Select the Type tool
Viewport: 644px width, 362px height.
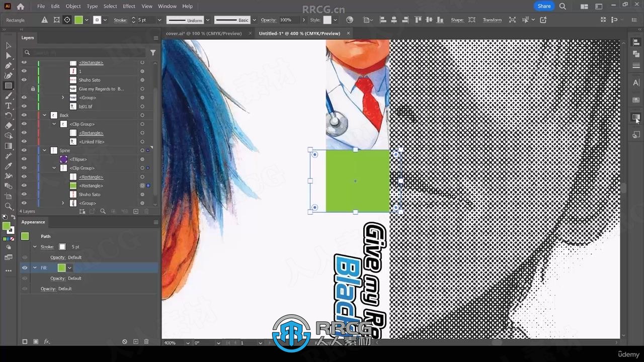pyautogui.click(x=9, y=106)
